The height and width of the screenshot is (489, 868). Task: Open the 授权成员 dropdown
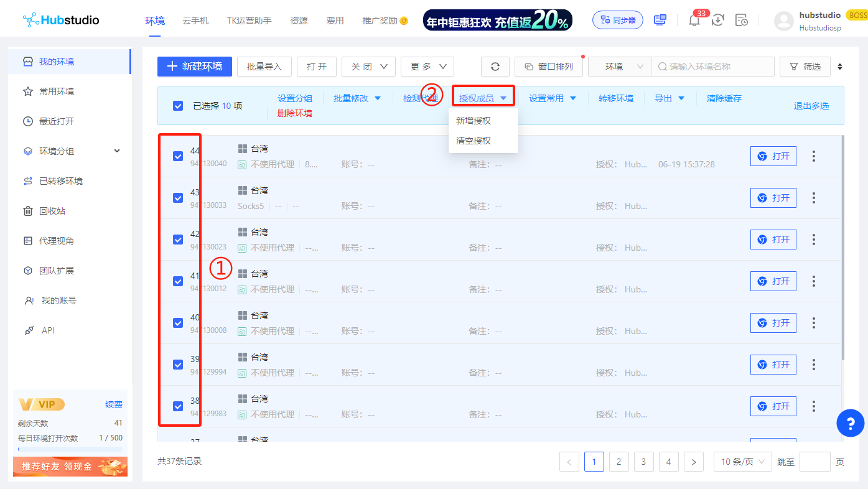tap(483, 98)
